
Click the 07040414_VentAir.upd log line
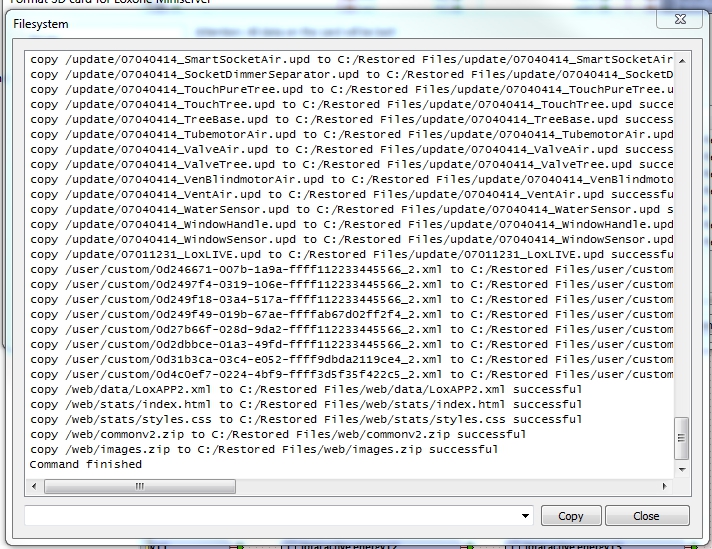pyautogui.click(x=351, y=195)
